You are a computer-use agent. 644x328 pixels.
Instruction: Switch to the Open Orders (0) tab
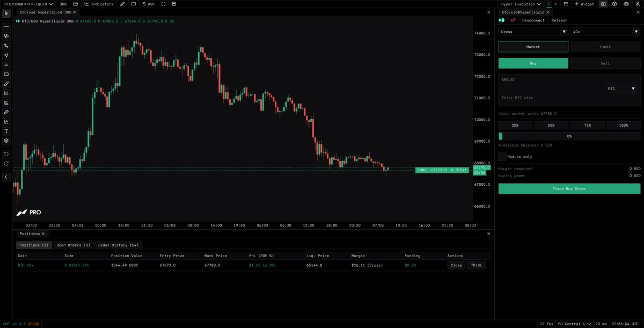[73, 245]
